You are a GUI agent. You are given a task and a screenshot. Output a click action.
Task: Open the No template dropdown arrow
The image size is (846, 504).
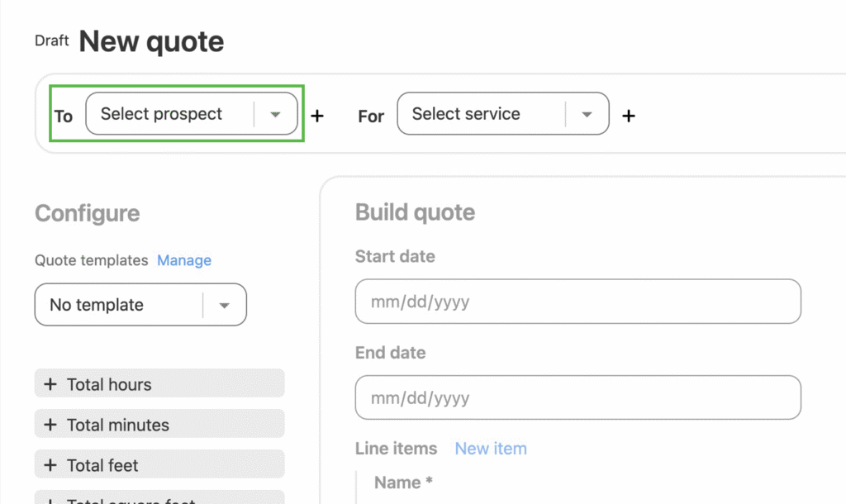(x=224, y=306)
